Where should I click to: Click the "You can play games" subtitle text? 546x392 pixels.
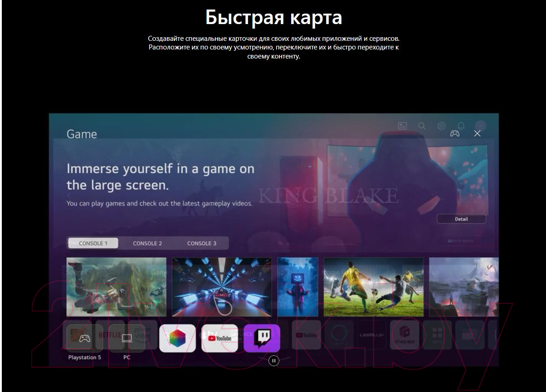coord(160,204)
